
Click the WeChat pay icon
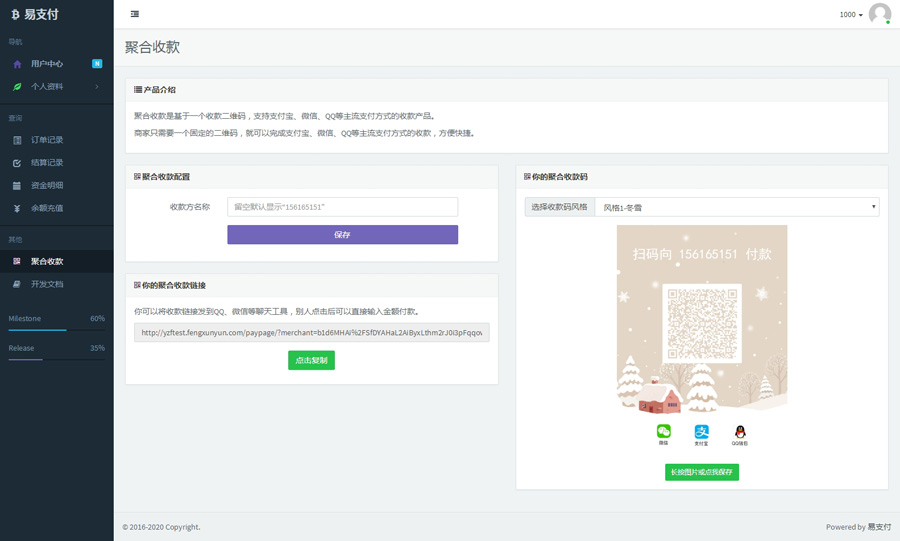pos(663,431)
